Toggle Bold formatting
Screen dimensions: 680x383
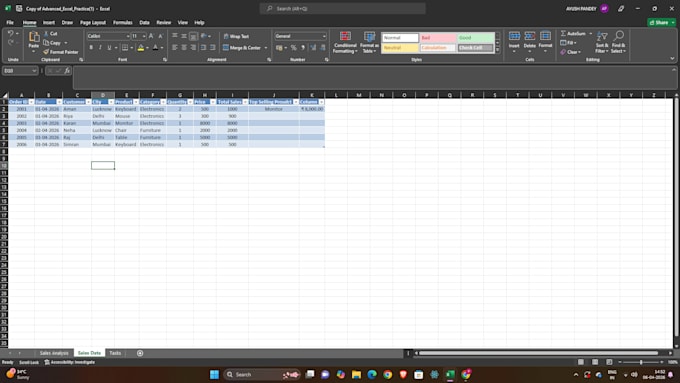pyautogui.click(x=91, y=47)
